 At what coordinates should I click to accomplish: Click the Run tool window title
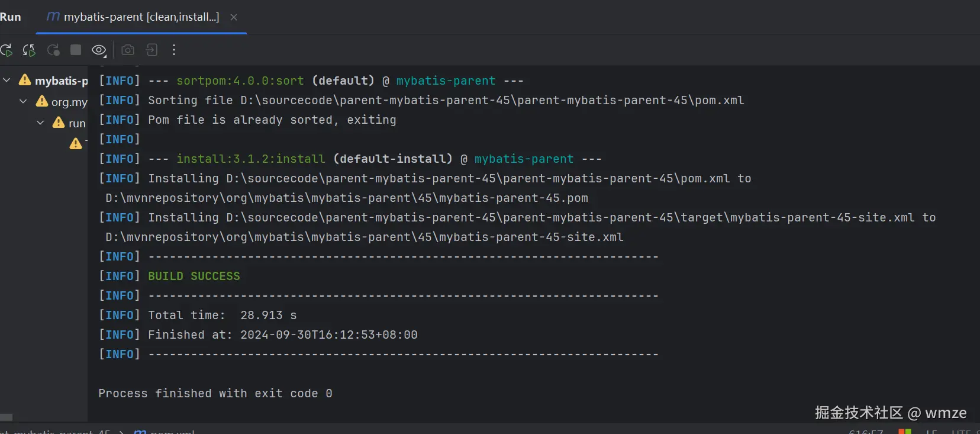(10, 17)
